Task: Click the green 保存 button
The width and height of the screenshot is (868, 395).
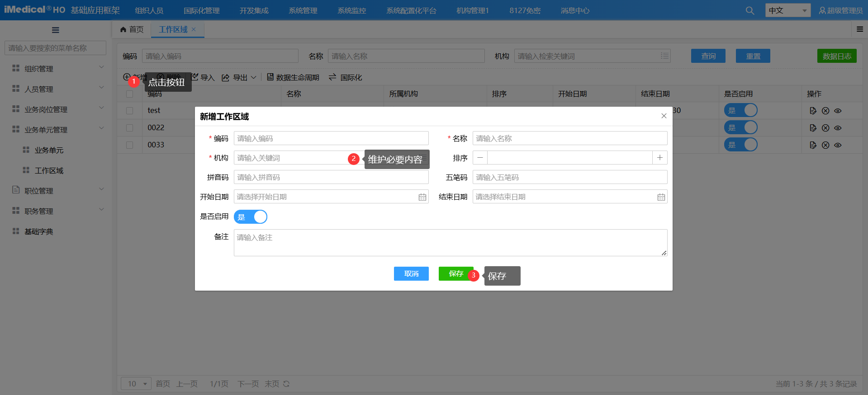Action: (x=455, y=273)
